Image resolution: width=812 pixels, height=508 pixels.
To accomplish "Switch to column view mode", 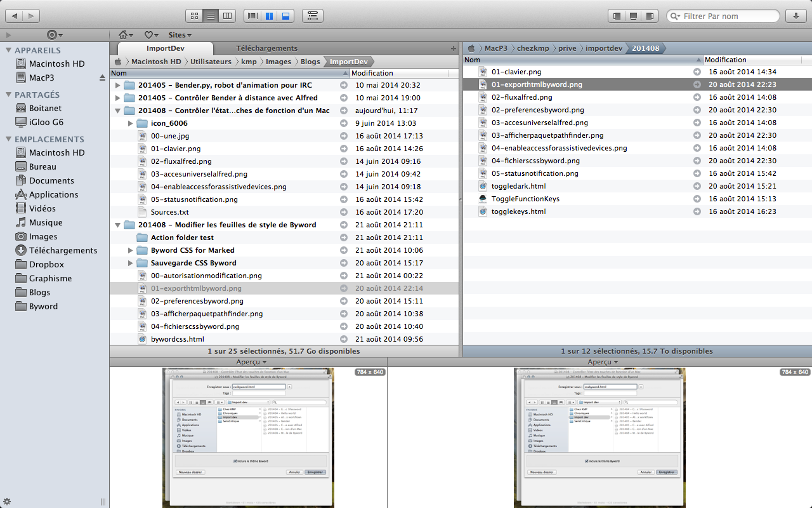I will pyautogui.click(x=227, y=16).
